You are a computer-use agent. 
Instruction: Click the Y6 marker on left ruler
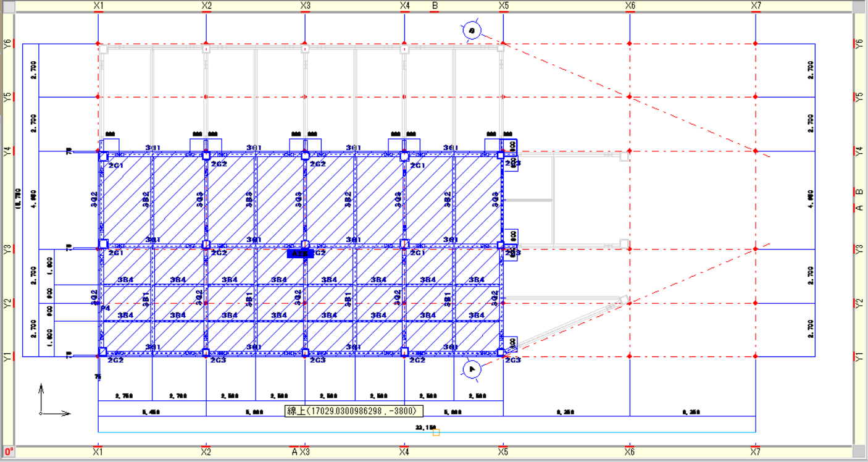click(x=7, y=44)
